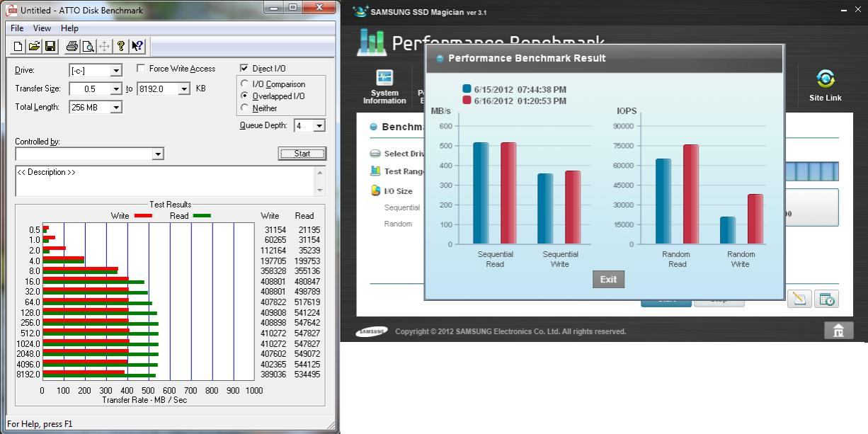This screenshot has height=434, width=868.
Task: Uncheck the Direct I/O checkbox
Action: (244, 68)
